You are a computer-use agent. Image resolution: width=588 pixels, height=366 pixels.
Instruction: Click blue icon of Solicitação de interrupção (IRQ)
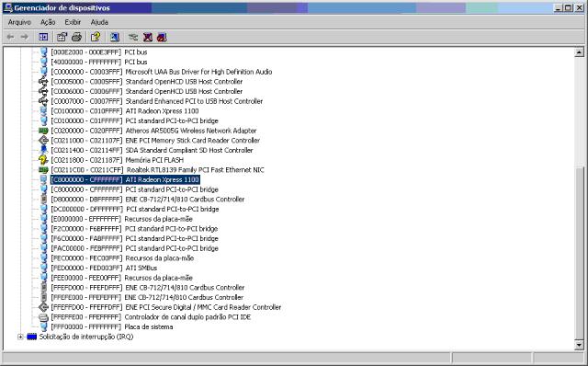[x=32, y=337]
